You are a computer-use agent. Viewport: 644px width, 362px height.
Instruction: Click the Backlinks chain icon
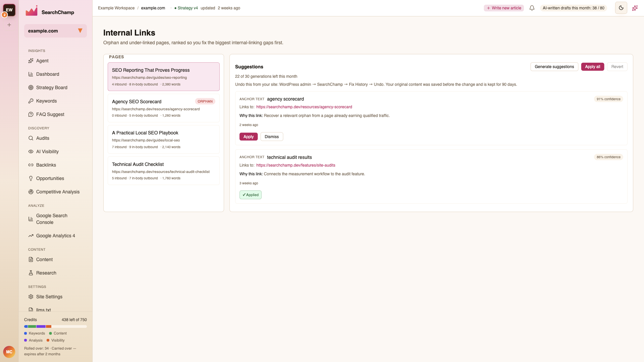(x=31, y=165)
